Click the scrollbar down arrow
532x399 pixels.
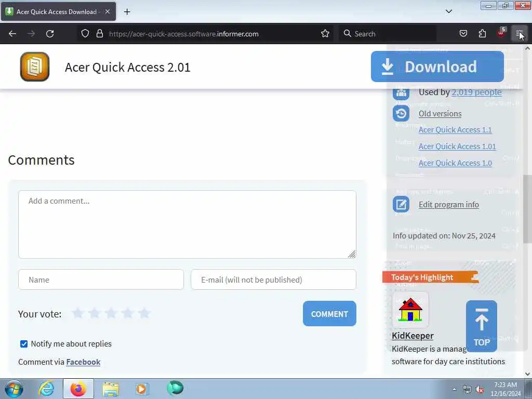click(527, 374)
